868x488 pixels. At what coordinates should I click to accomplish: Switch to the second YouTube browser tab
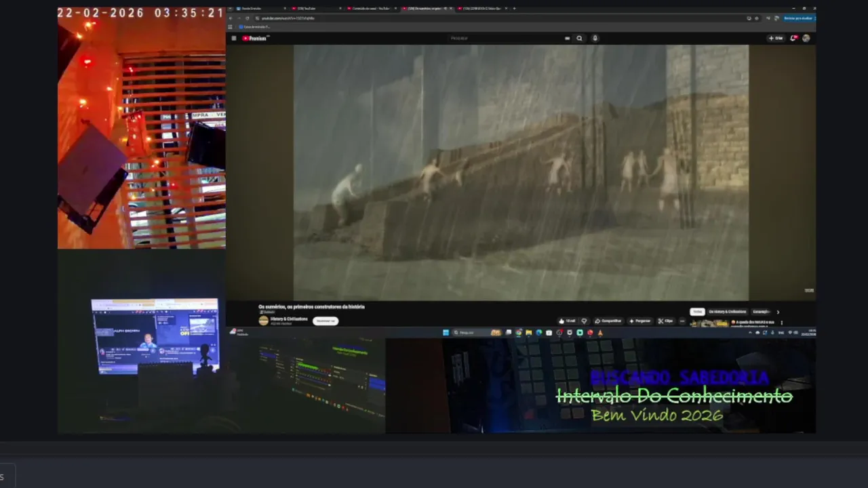(316, 8)
